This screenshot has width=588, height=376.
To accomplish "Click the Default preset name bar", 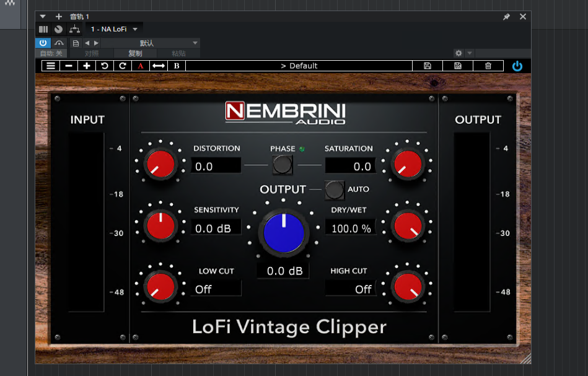I will tap(301, 66).
